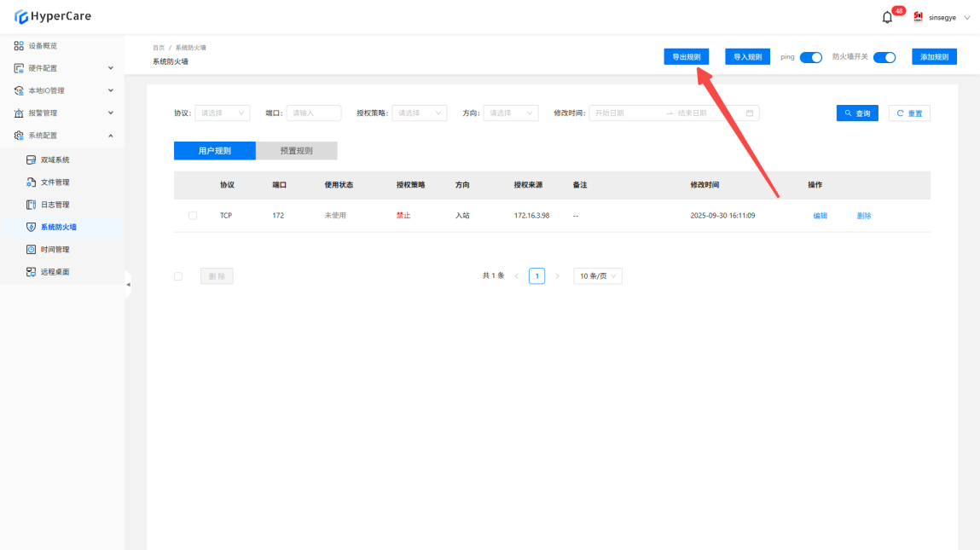This screenshot has height=550, width=980.
Task: Click the 172.16.3.98 source cell
Action: point(532,216)
